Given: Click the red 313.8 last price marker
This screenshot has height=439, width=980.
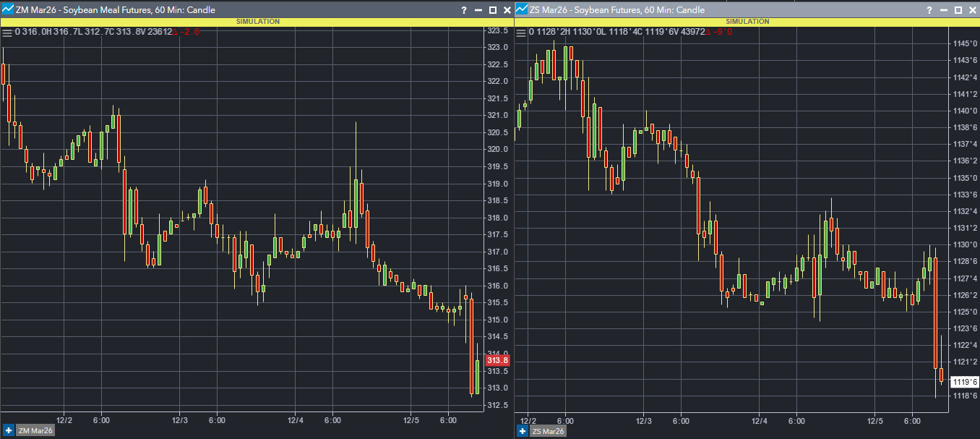Looking at the screenshot, I should (498, 360).
